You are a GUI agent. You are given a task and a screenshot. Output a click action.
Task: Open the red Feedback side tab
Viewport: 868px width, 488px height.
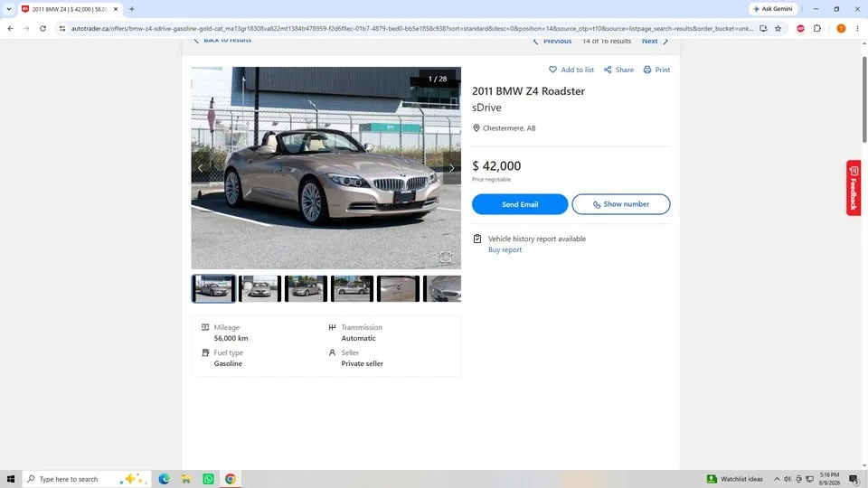pos(853,188)
